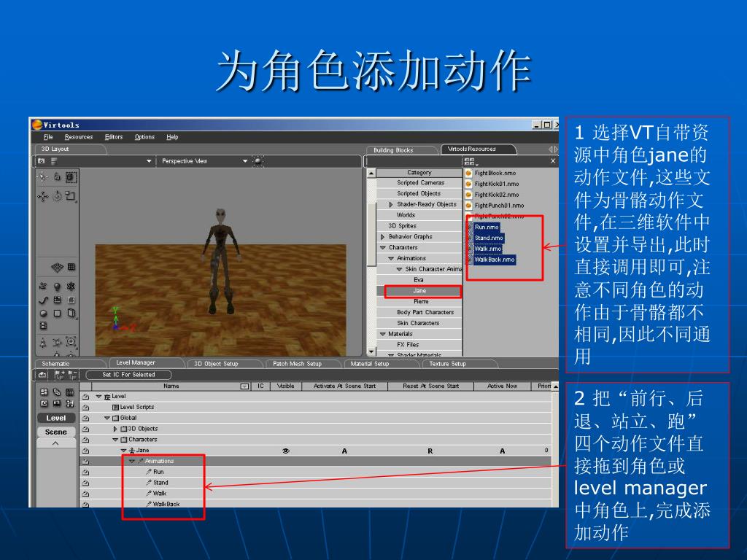The height and width of the screenshot is (560, 747).
Task: Select Run.nmo in the resources file list
Action: pos(487,227)
